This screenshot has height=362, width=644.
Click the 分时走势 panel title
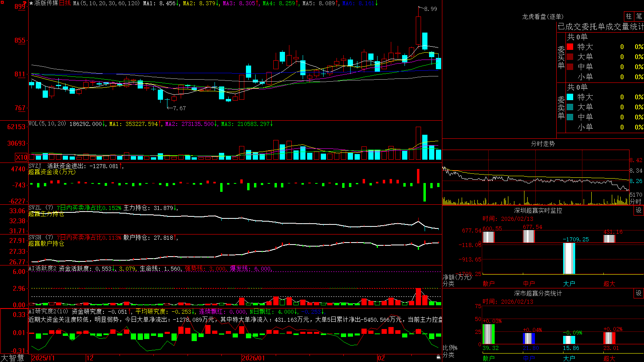click(x=543, y=144)
